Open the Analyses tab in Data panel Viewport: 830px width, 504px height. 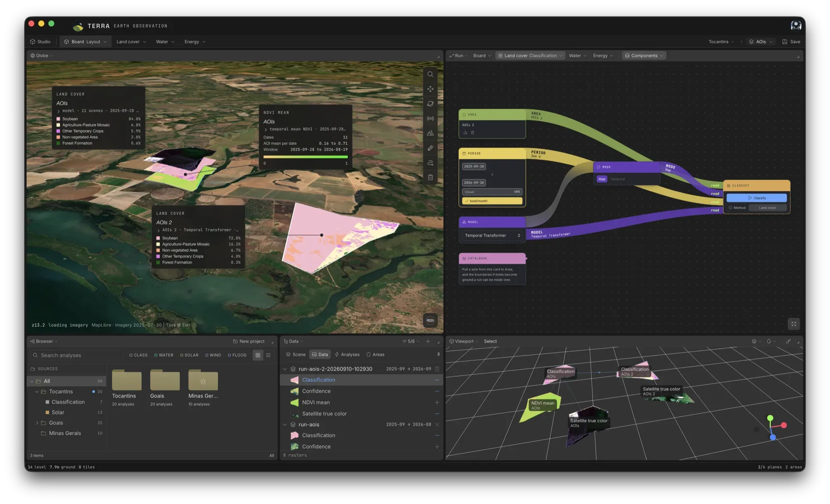pyautogui.click(x=347, y=355)
